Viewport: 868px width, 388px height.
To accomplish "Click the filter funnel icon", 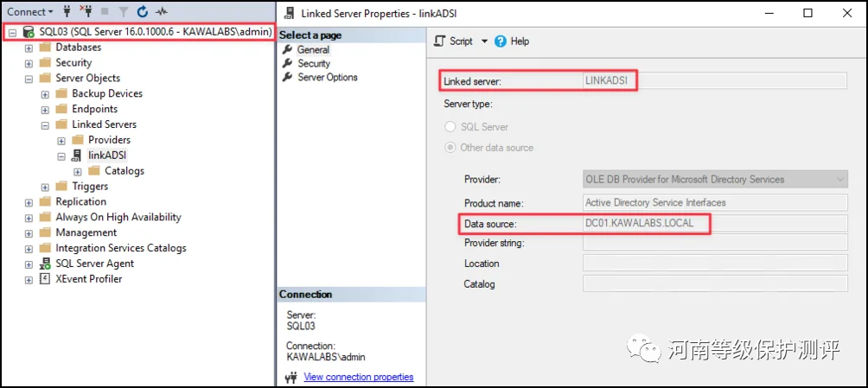I will tap(124, 11).
